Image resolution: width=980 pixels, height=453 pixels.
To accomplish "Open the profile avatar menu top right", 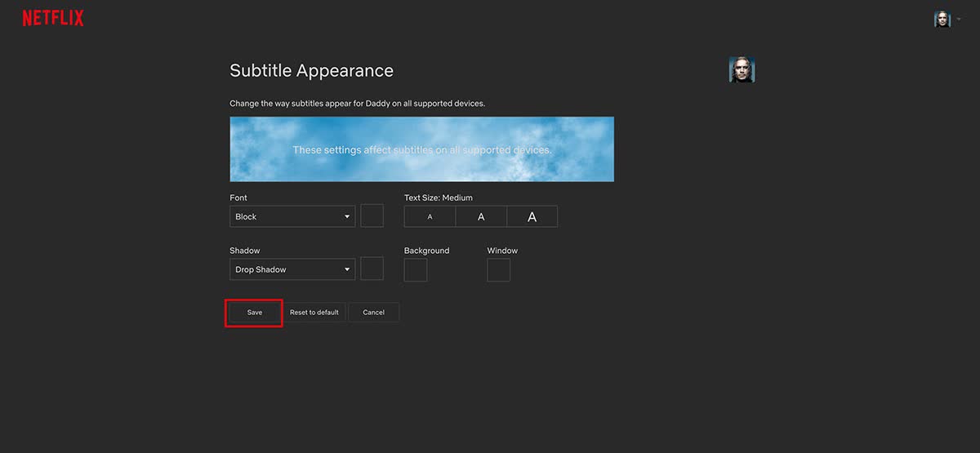I will point(942,19).
